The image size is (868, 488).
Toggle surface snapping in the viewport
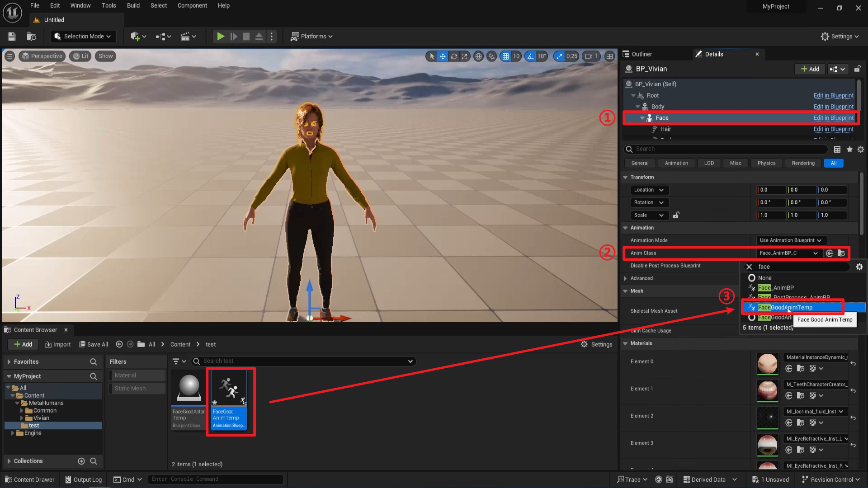(492, 56)
